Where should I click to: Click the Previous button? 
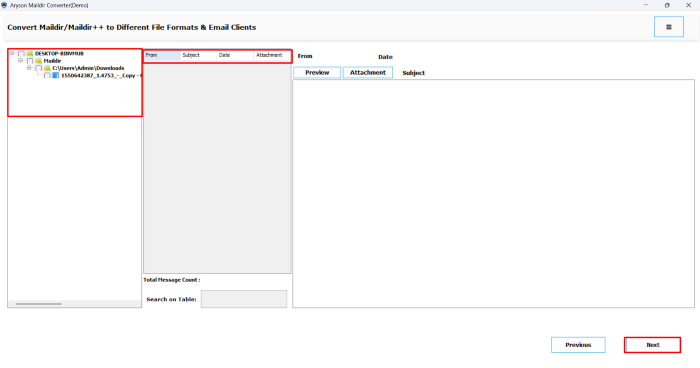coord(578,345)
